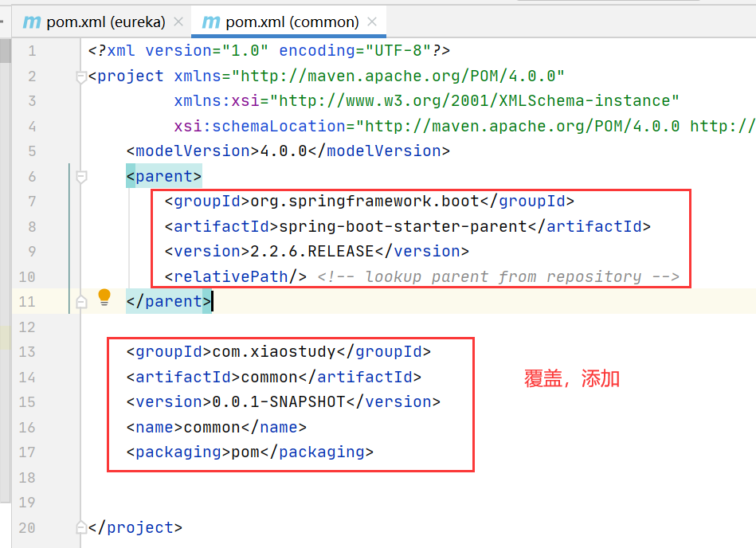Click the 2.2.6.RELEASE version value
This screenshot has width=756, height=548.
click(312, 252)
